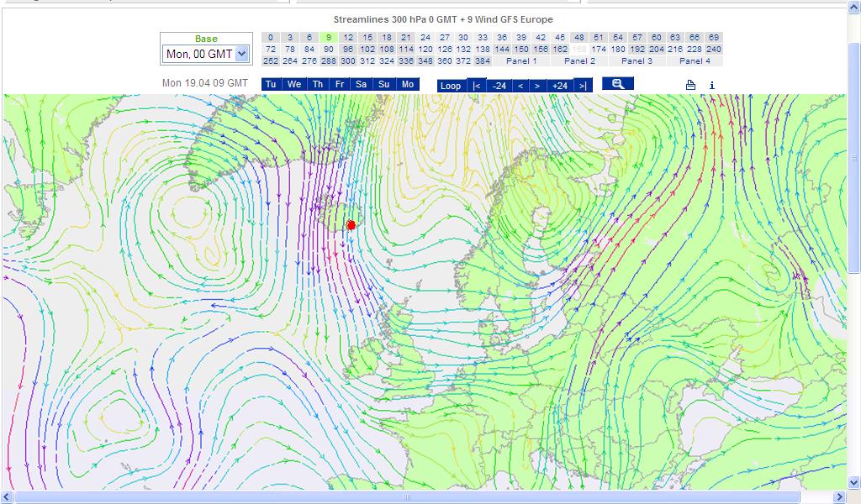861x504 pixels.
Task: Click the printer icon
Action: (690, 85)
